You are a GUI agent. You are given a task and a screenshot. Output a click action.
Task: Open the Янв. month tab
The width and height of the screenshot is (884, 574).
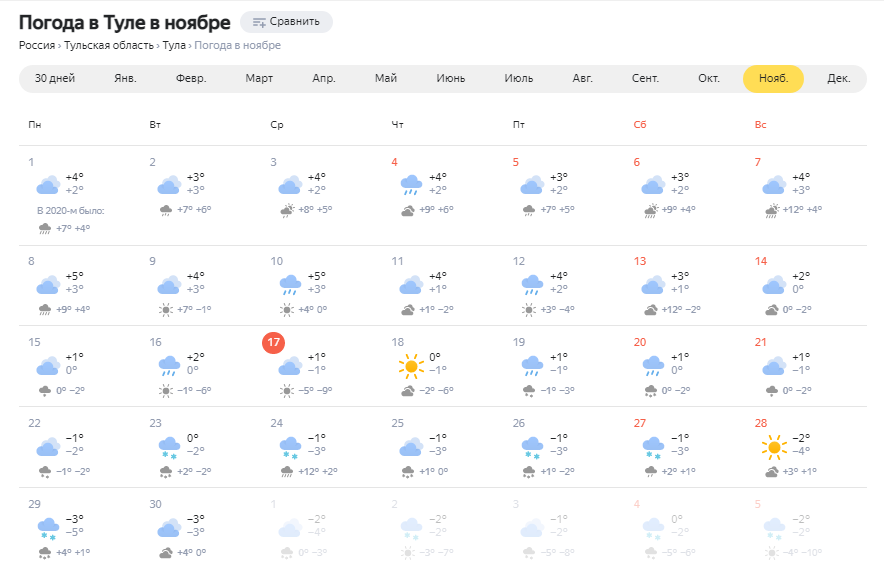click(x=125, y=78)
